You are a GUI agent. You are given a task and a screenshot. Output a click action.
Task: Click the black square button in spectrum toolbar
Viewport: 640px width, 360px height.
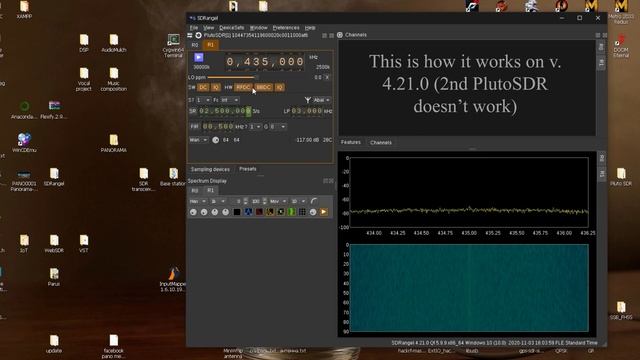pyautogui.click(x=237, y=212)
